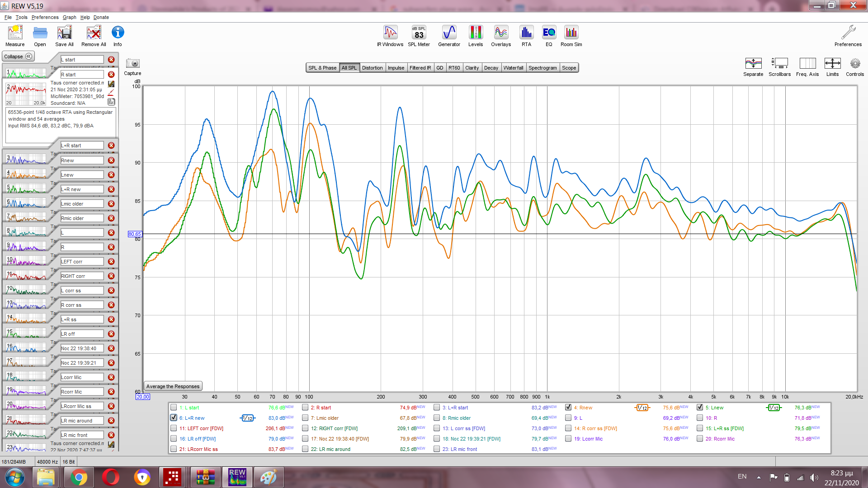The height and width of the screenshot is (488, 868).
Task: Open smoothing dropdown for L+R new
Action: point(247,418)
